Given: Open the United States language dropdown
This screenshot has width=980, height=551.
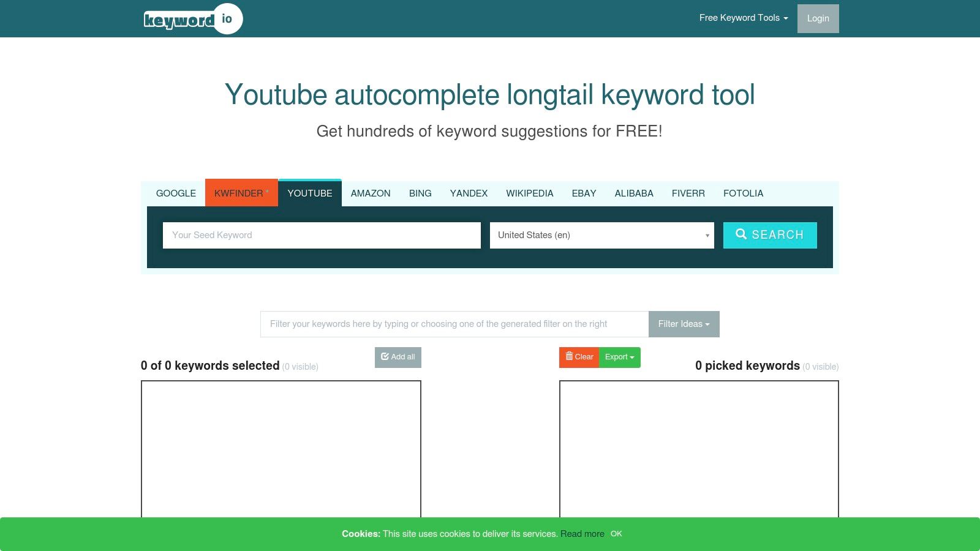Looking at the screenshot, I should 601,235.
